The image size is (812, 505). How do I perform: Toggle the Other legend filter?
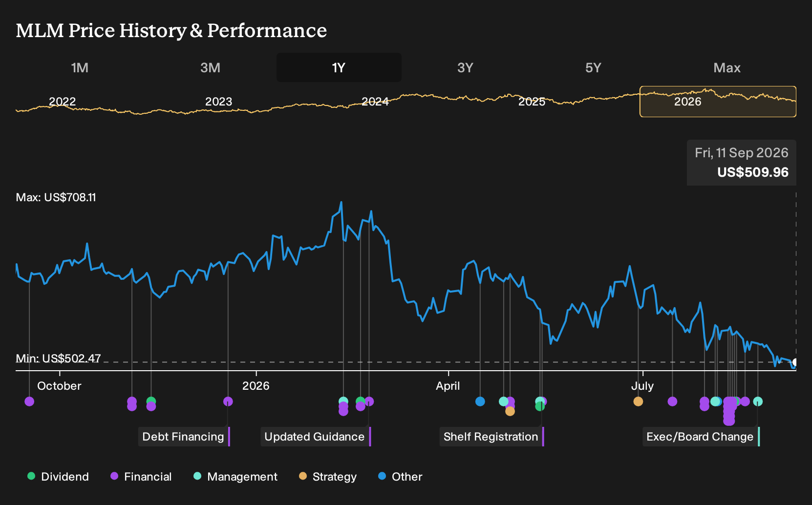400,477
